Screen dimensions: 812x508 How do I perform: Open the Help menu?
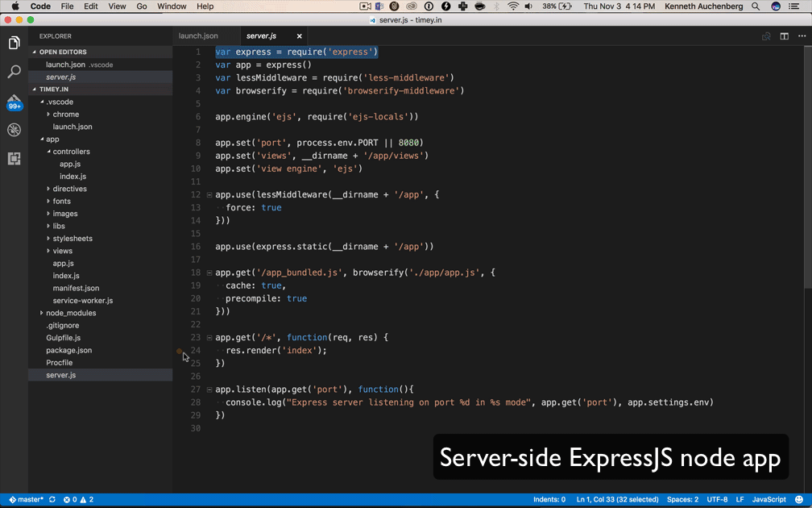205,6
